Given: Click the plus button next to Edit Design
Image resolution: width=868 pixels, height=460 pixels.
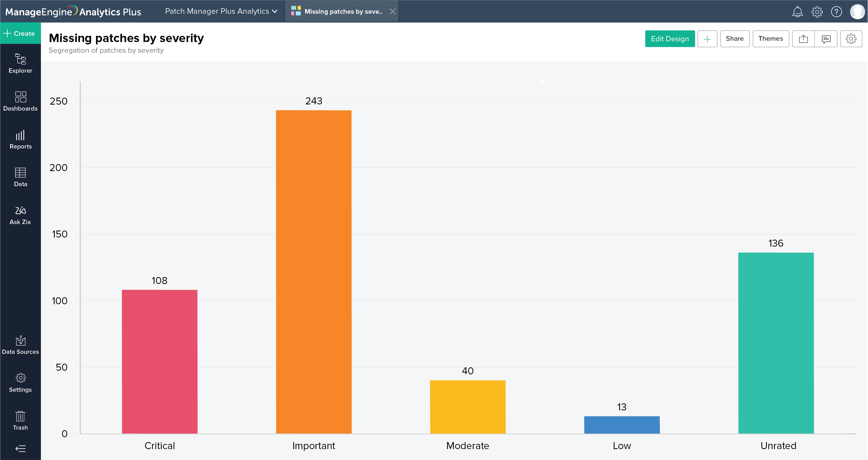Looking at the screenshot, I should (x=707, y=39).
